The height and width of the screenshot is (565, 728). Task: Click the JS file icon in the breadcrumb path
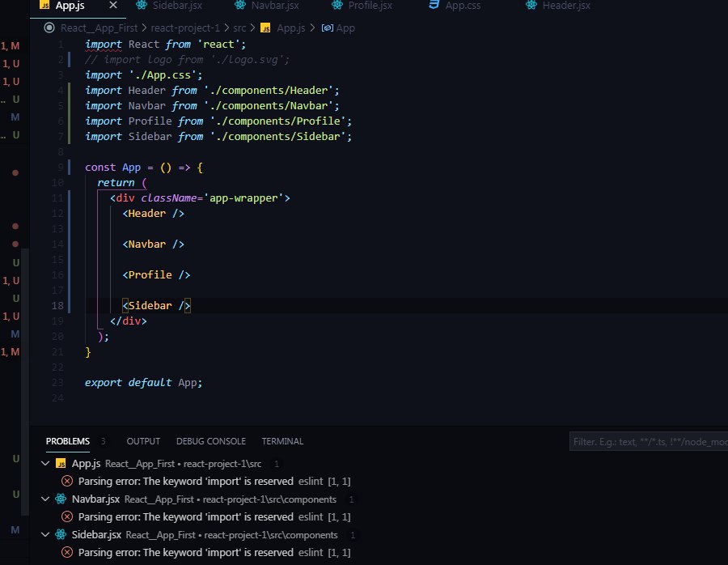point(265,28)
